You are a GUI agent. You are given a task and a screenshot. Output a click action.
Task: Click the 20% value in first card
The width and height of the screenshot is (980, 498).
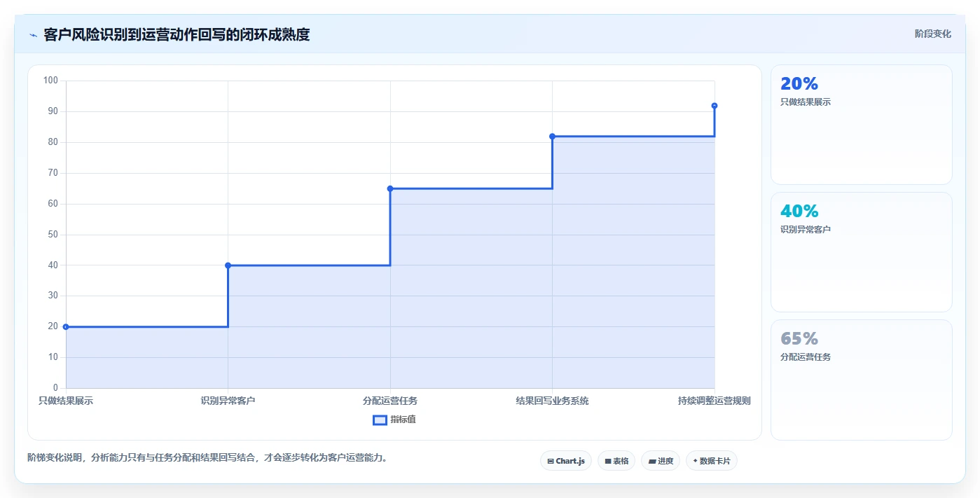click(x=799, y=84)
